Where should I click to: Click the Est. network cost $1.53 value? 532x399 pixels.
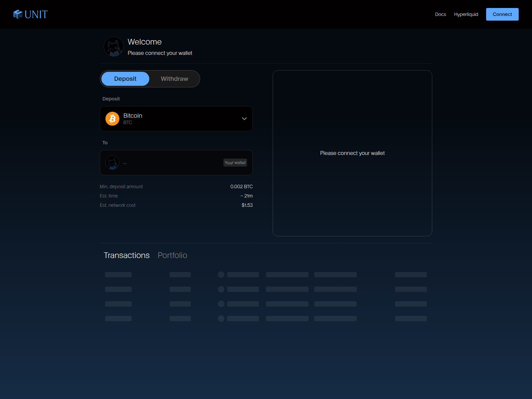pyautogui.click(x=247, y=205)
